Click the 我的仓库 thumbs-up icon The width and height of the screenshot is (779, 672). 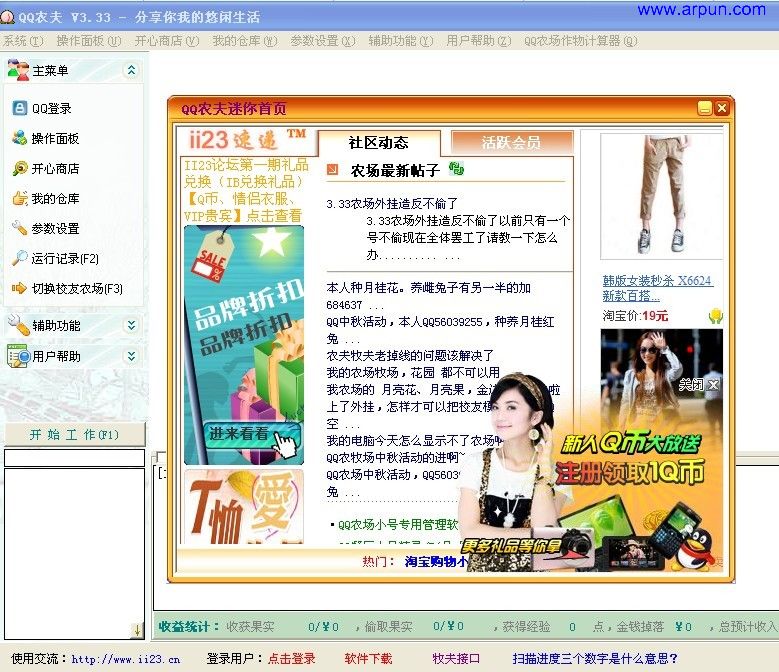click(x=20, y=199)
